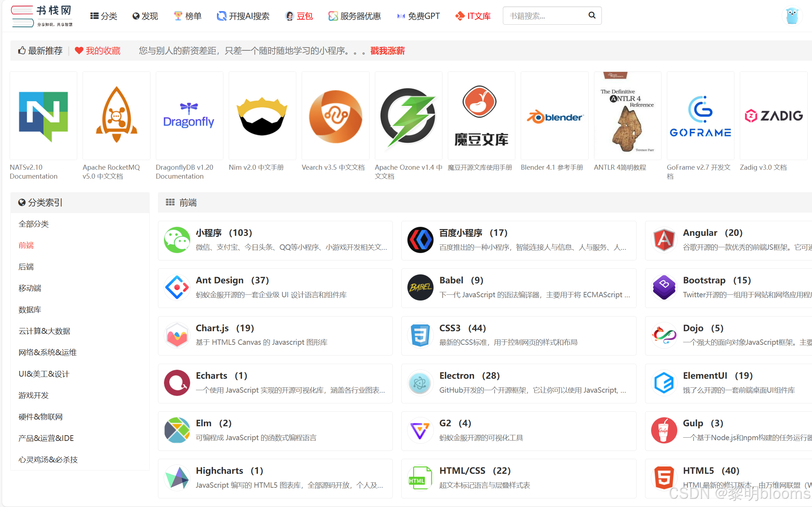Open the Nim crown cover
This screenshot has width=812, height=507.
[262, 116]
